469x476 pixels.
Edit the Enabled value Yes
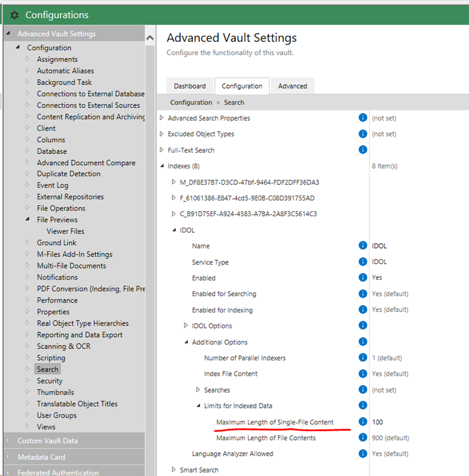click(x=377, y=277)
